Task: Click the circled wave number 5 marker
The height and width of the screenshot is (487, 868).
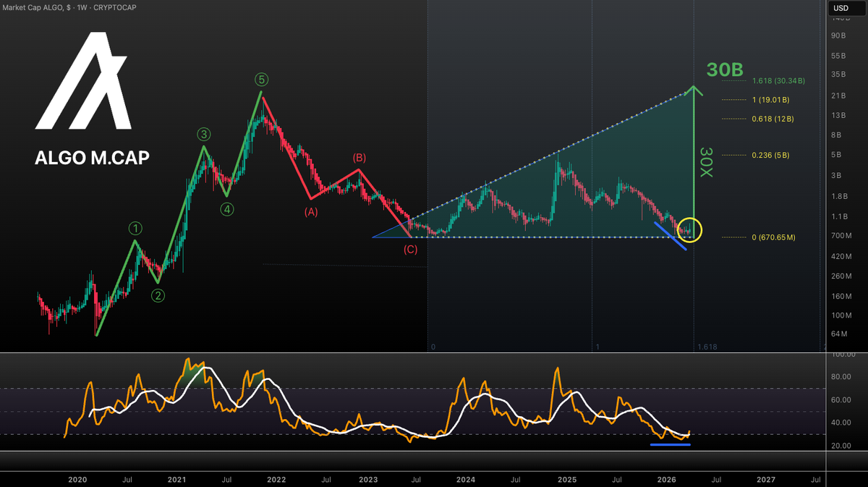Action: (x=260, y=80)
